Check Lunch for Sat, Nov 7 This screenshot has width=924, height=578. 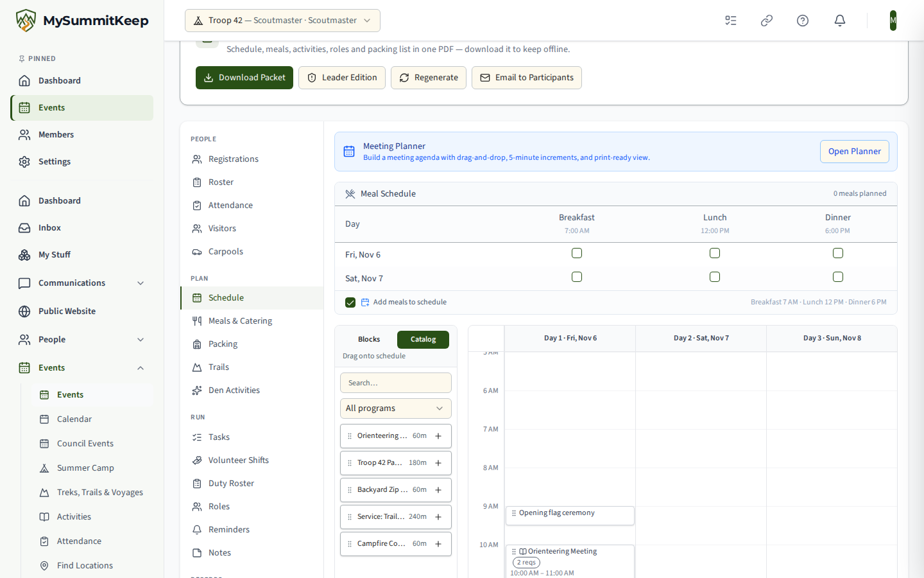tap(715, 277)
